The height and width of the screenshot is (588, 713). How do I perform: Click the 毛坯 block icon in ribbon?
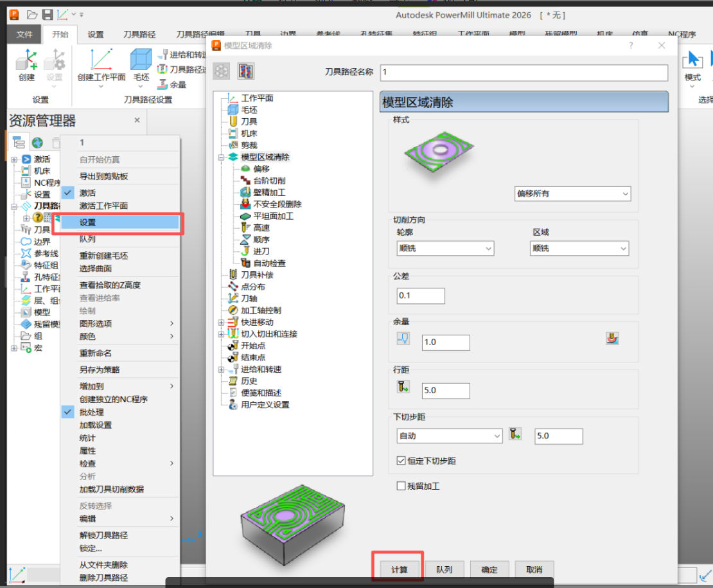coord(141,60)
